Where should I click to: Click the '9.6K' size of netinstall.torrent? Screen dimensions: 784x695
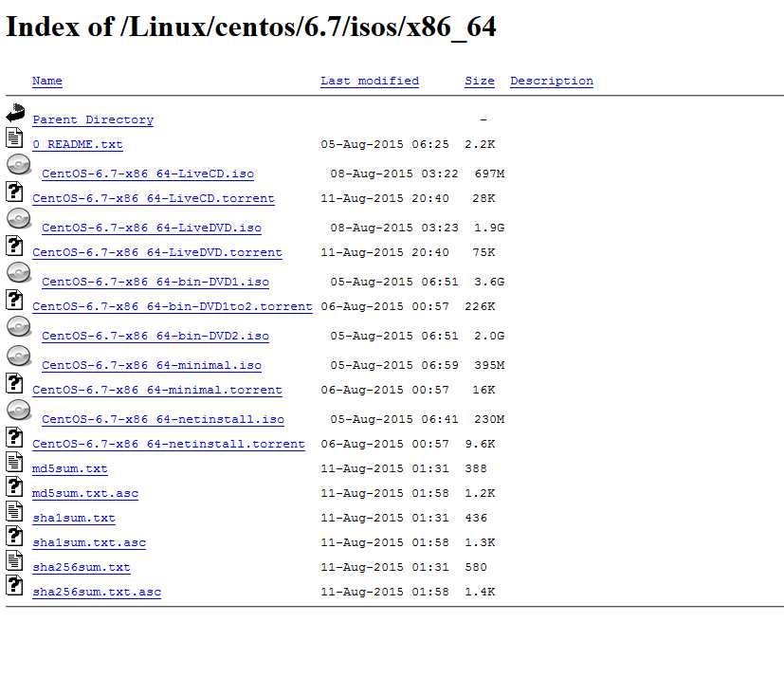click(480, 444)
